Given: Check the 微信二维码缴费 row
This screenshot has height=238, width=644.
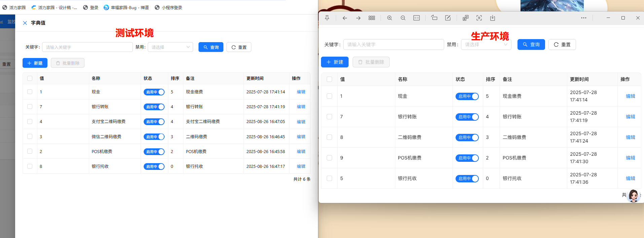Looking at the screenshot, I should pyautogui.click(x=30, y=137).
